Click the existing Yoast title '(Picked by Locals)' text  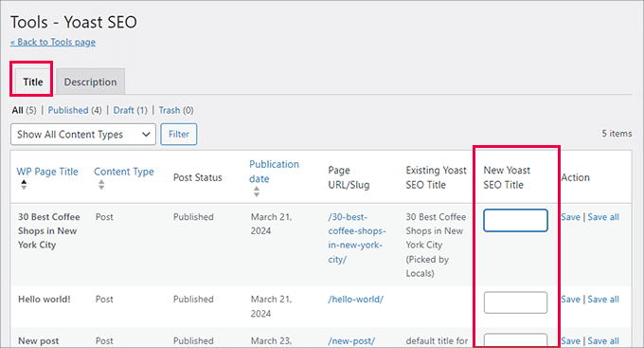[x=427, y=266]
